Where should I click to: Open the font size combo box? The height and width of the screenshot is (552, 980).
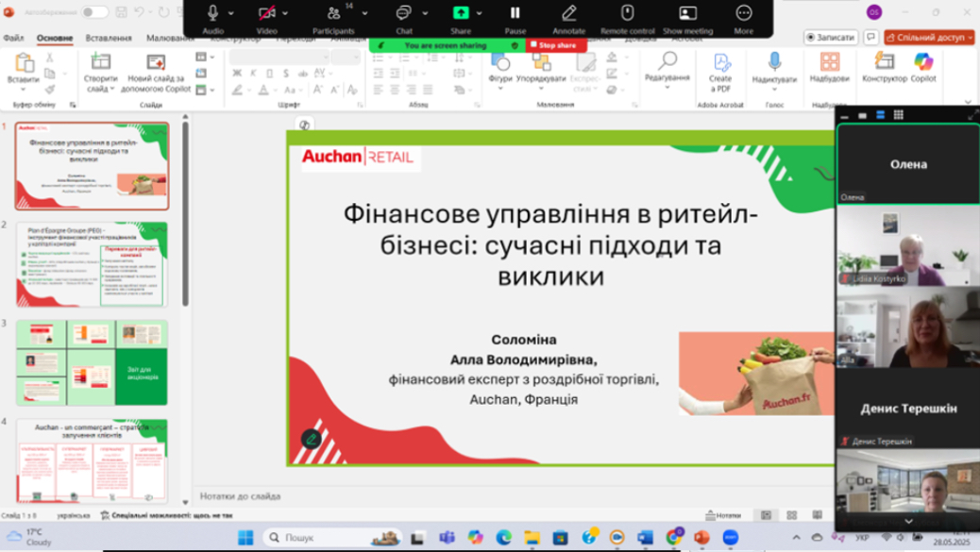pyautogui.click(x=346, y=58)
